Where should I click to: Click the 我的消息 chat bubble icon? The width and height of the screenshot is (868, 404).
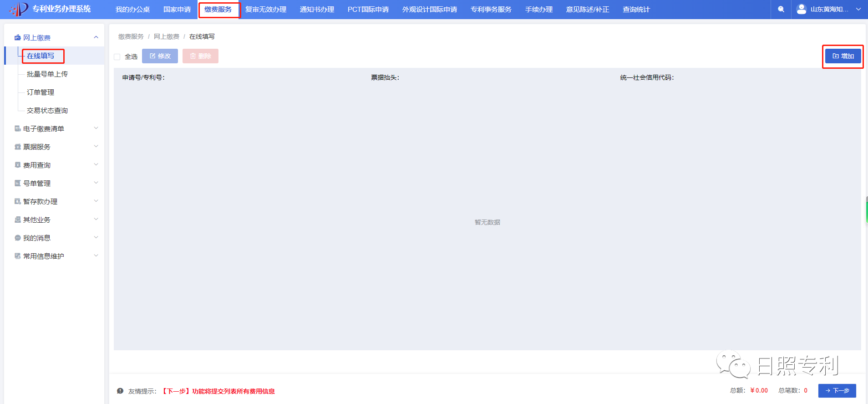[18, 238]
